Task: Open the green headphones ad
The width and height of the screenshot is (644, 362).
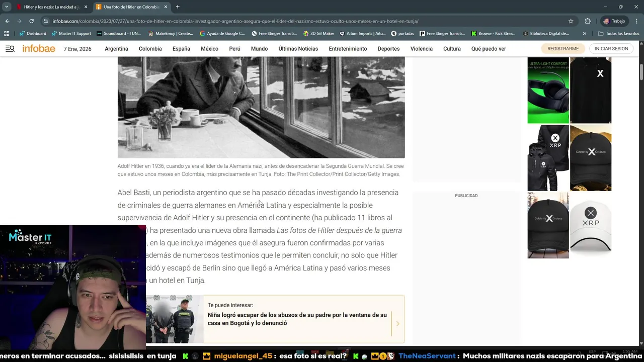Action: 548,90
